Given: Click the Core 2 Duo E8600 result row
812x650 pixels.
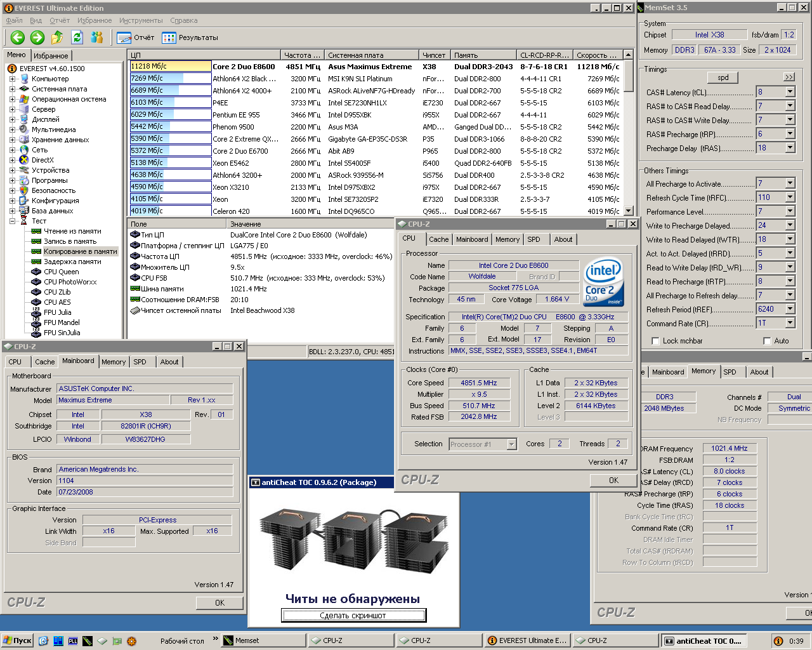Looking at the screenshot, I should (376, 67).
